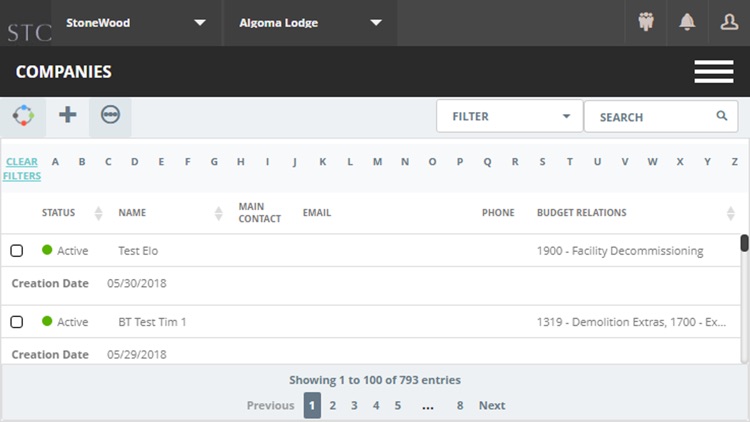Click the Previous page button
This screenshot has height=422, width=750.
[270, 406]
